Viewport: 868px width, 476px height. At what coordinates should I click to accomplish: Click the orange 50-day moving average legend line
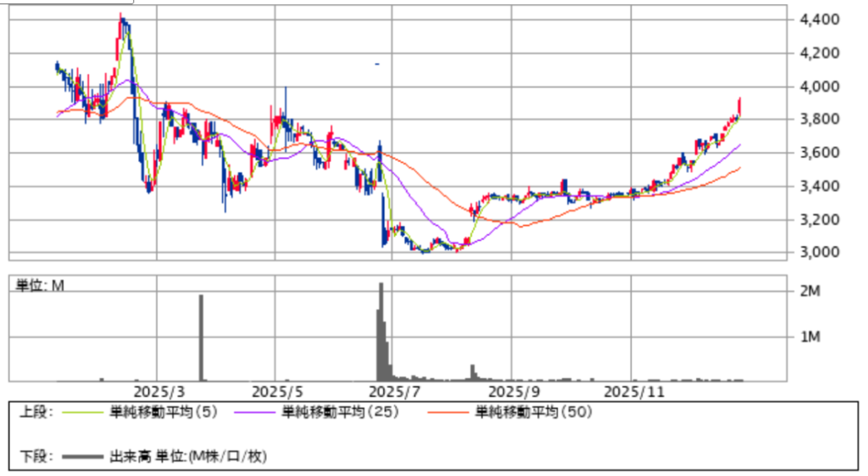pyautogui.click(x=449, y=412)
